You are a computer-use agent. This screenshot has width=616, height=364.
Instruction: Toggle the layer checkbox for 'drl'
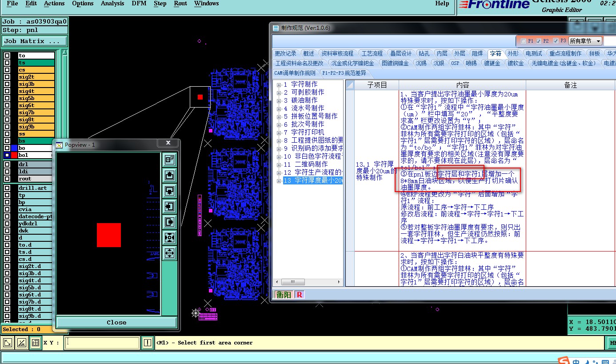(x=7, y=164)
